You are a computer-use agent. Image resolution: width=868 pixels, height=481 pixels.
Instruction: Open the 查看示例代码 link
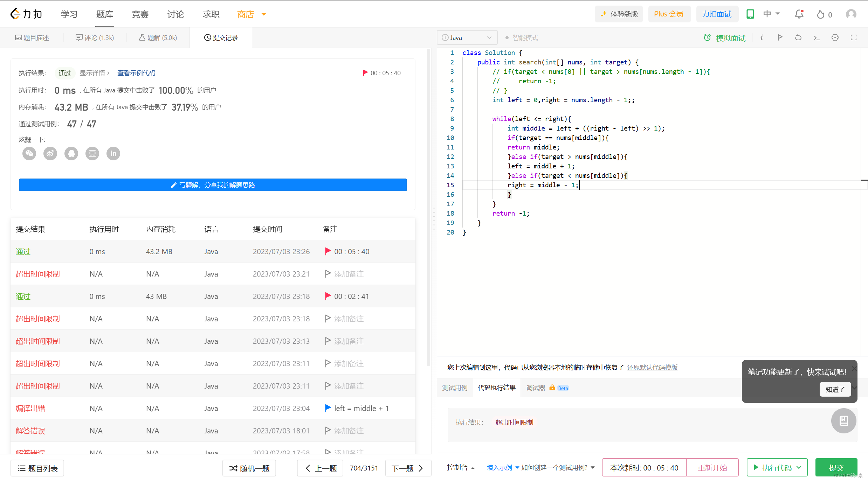click(x=136, y=73)
